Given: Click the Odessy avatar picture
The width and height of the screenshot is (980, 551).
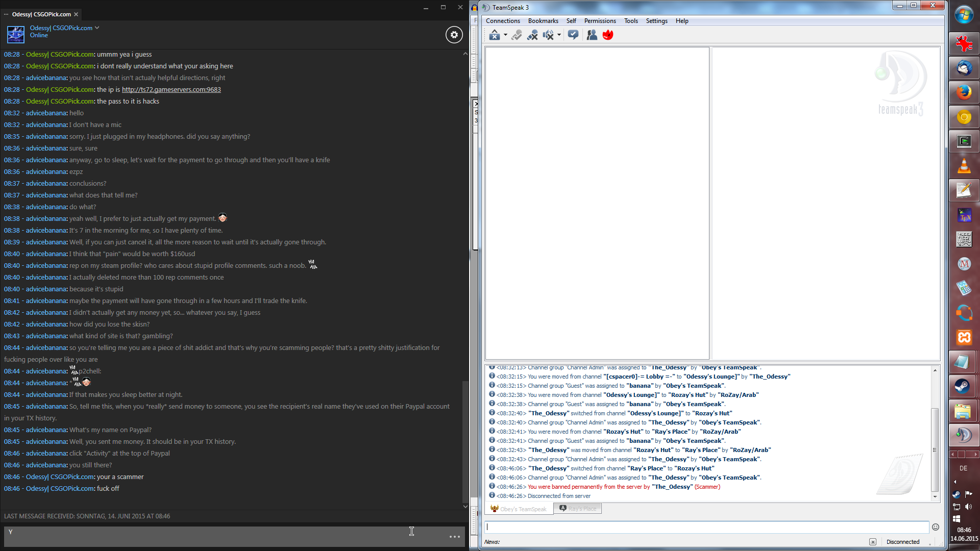Looking at the screenshot, I should point(16,35).
